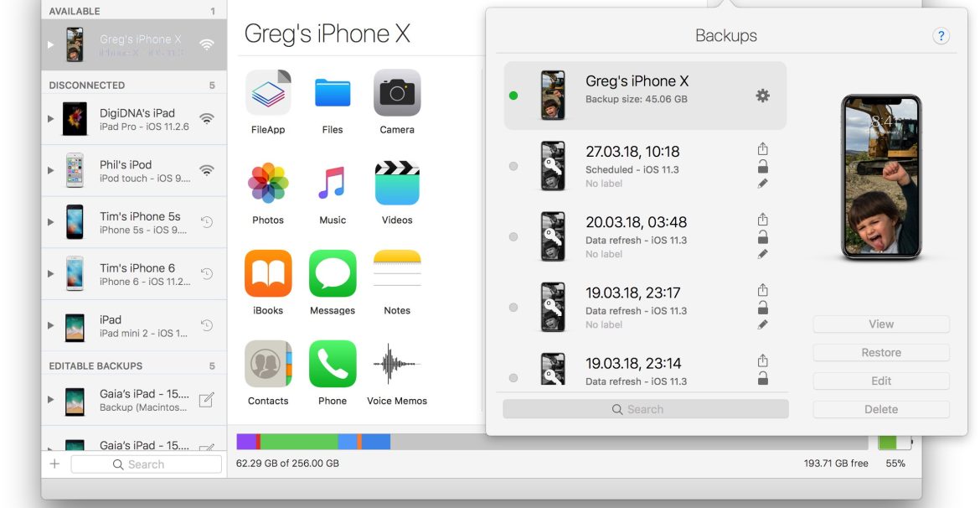Click the edit icon on Gaia's iPad Backup (Macintos...) row

pos(206,400)
